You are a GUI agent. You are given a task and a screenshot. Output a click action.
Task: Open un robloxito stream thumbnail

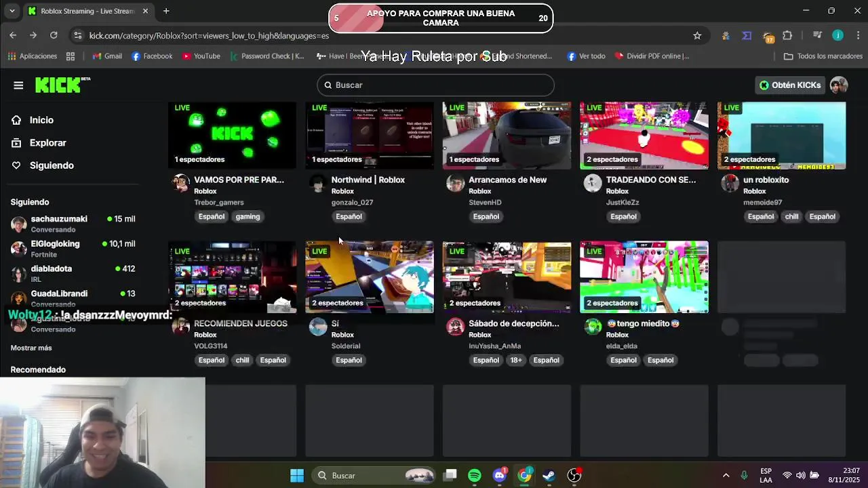click(x=781, y=135)
